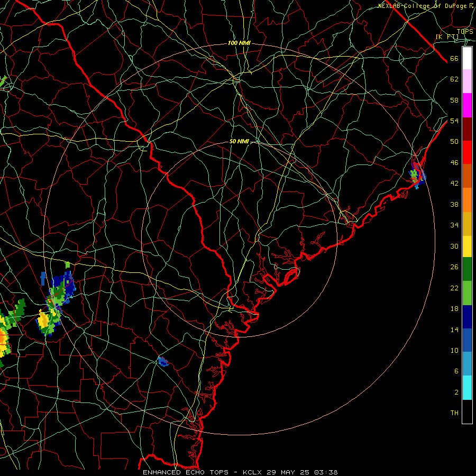476x476 pixels.
Task: Click the white 66 kft legend swatch
Action: tap(467, 58)
